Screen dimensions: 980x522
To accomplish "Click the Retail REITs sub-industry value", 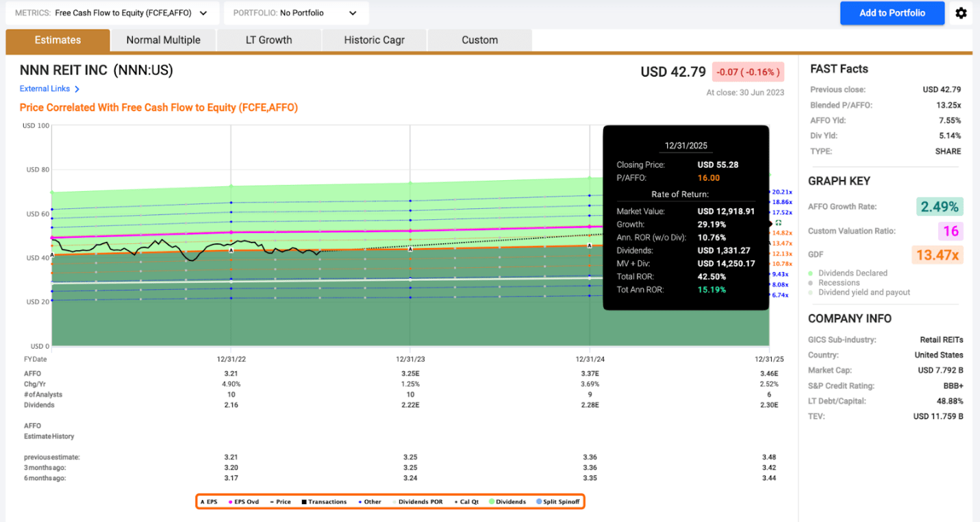I will coord(942,340).
